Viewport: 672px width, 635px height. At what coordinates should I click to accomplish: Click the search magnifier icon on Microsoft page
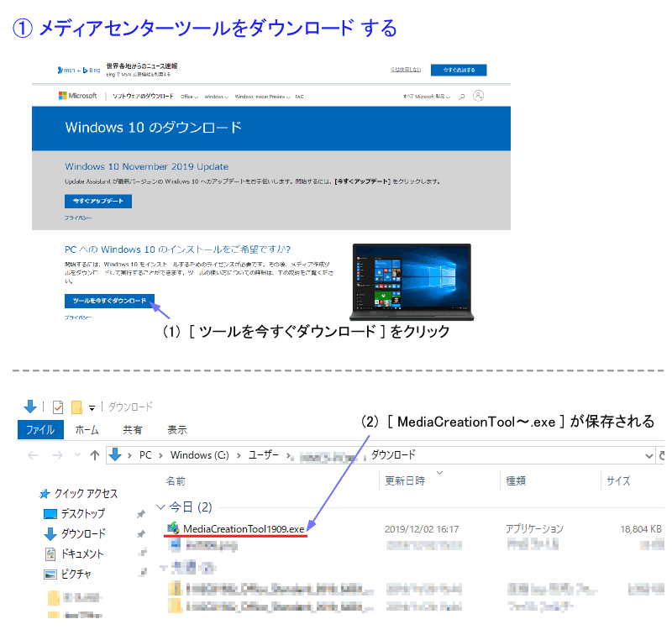tap(462, 97)
